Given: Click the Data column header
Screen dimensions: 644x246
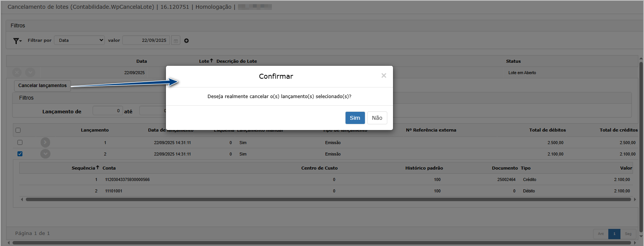Looking at the screenshot, I should pyautogui.click(x=142, y=61).
